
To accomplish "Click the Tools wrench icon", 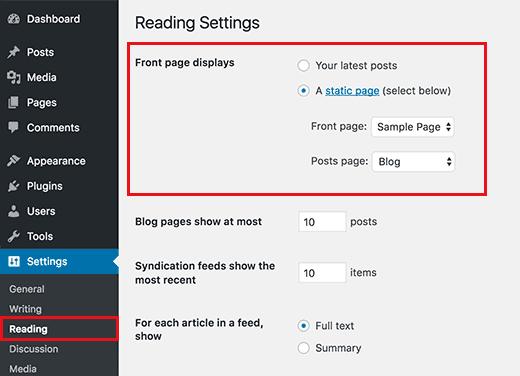I will pyautogui.click(x=14, y=236).
